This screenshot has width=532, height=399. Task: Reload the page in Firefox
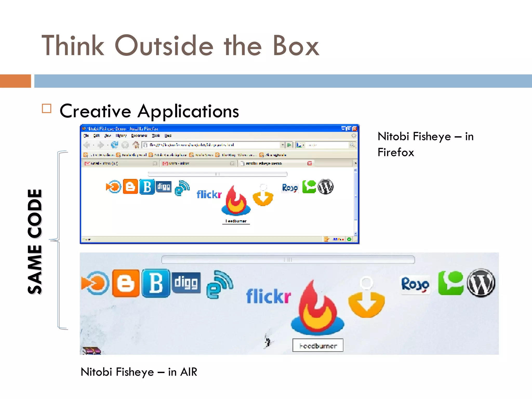(114, 145)
